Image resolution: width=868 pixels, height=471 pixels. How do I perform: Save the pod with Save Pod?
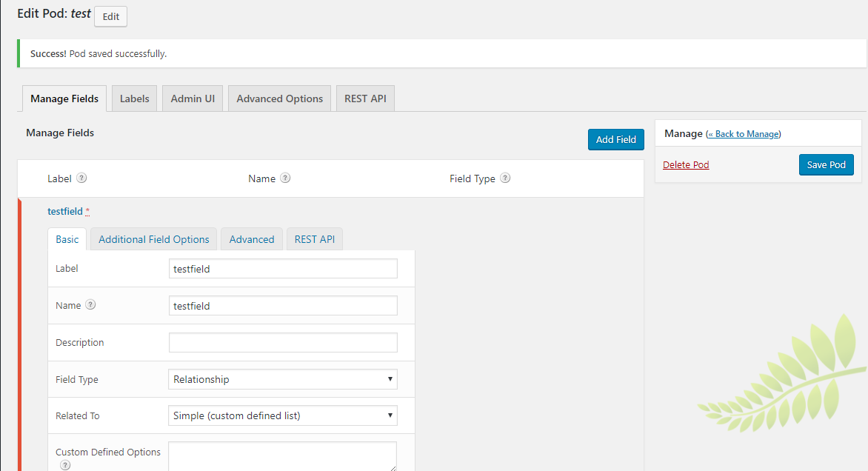826,164
